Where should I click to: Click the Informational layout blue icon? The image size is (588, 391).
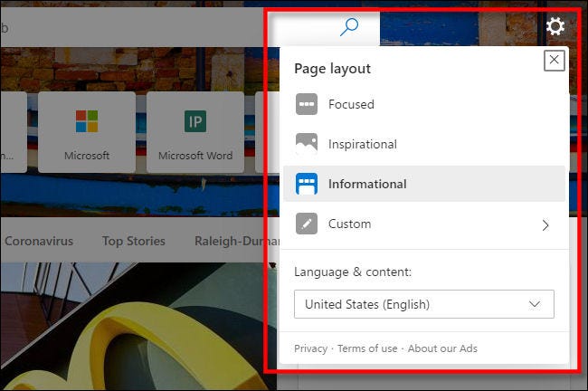click(307, 184)
